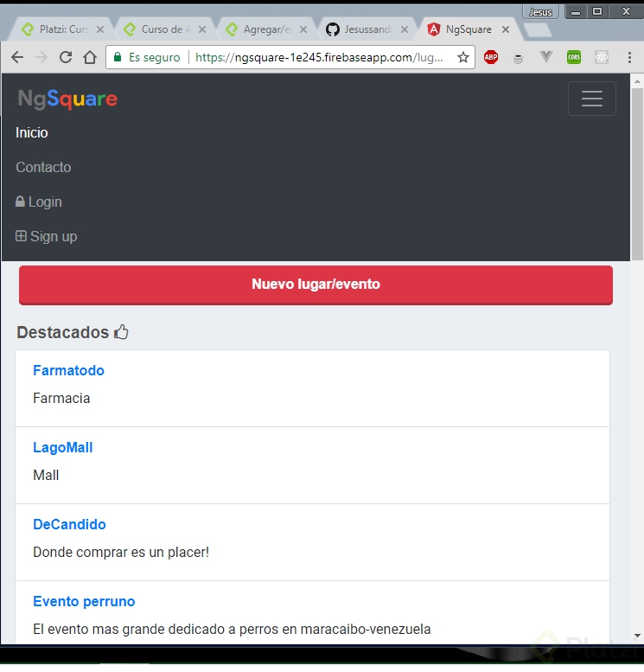644x672 pixels.
Task: Open the React devtools extension icon
Action: tap(602, 57)
